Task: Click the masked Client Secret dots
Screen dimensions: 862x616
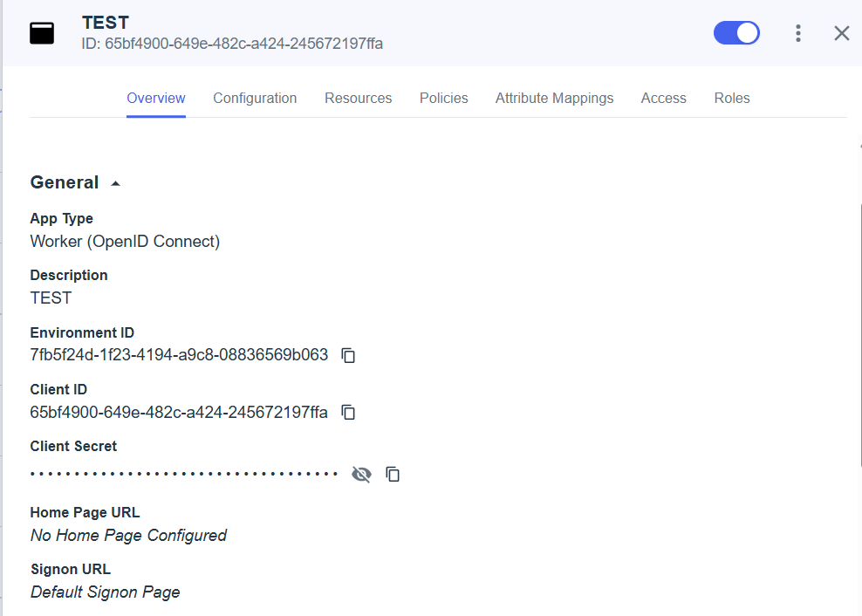Action: click(183, 474)
